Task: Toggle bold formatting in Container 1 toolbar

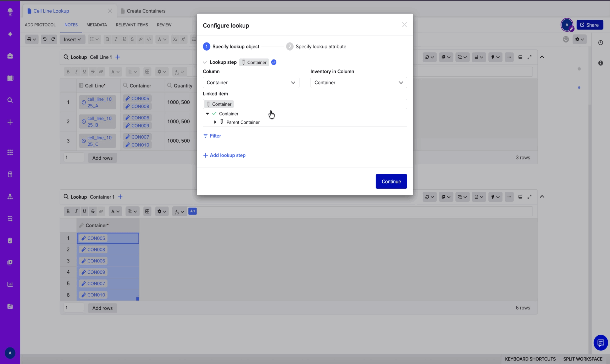Action: tap(68, 211)
